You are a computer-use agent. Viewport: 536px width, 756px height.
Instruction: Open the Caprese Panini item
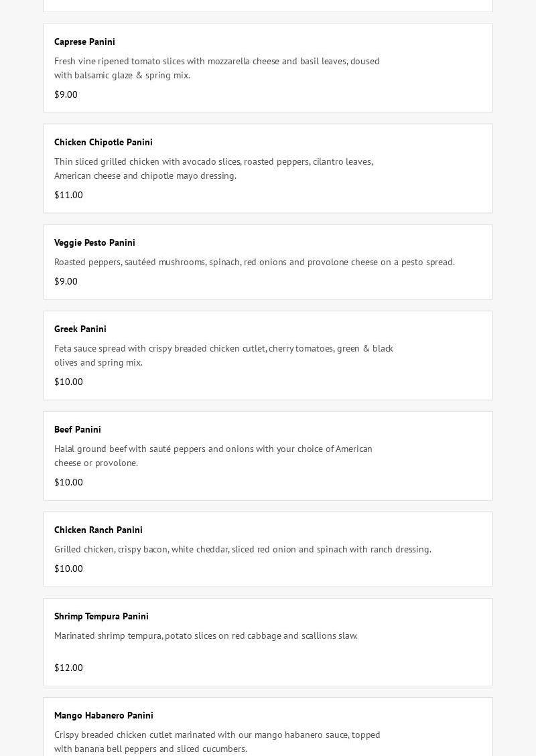84,42
